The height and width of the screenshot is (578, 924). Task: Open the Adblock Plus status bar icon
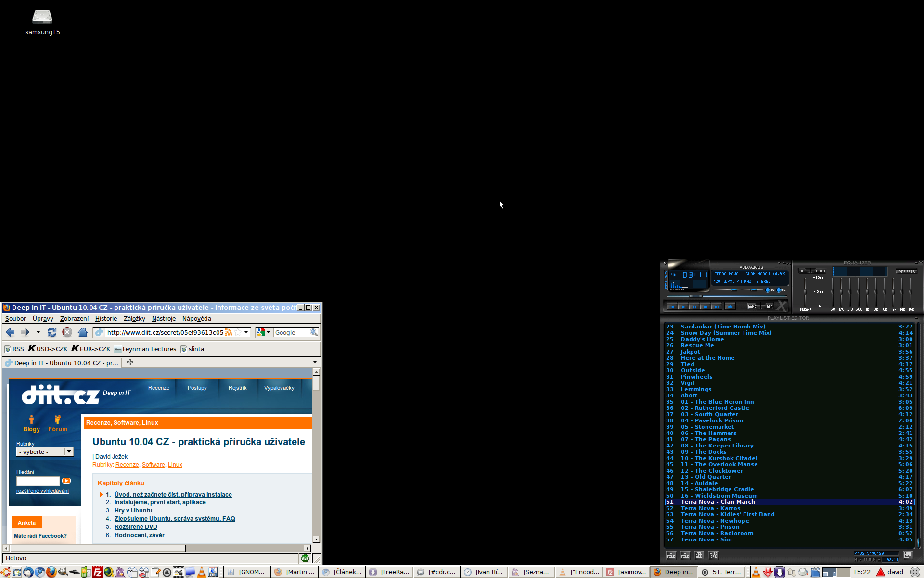tap(305, 558)
